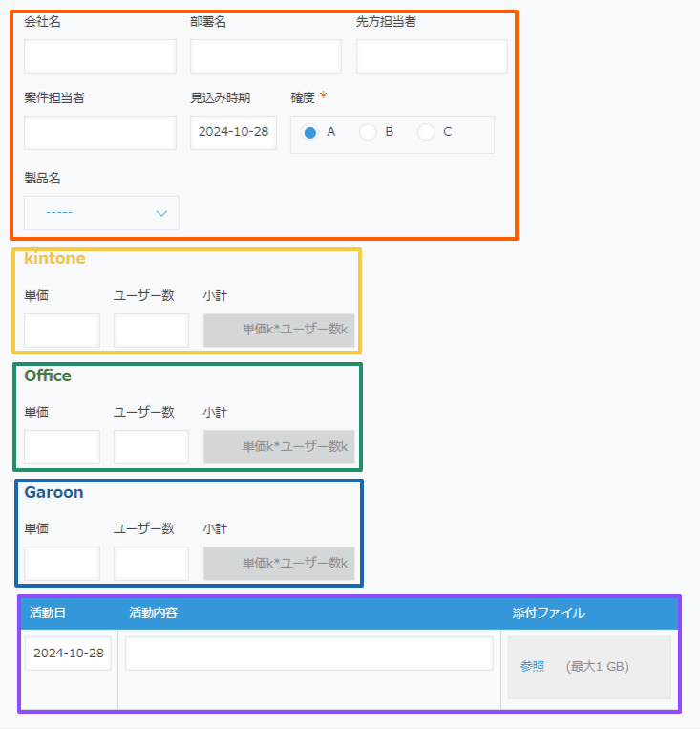Image resolution: width=700 pixels, height=729 pixels.
Task: Click the 添付ファイル column header
Action: (548, 612)
